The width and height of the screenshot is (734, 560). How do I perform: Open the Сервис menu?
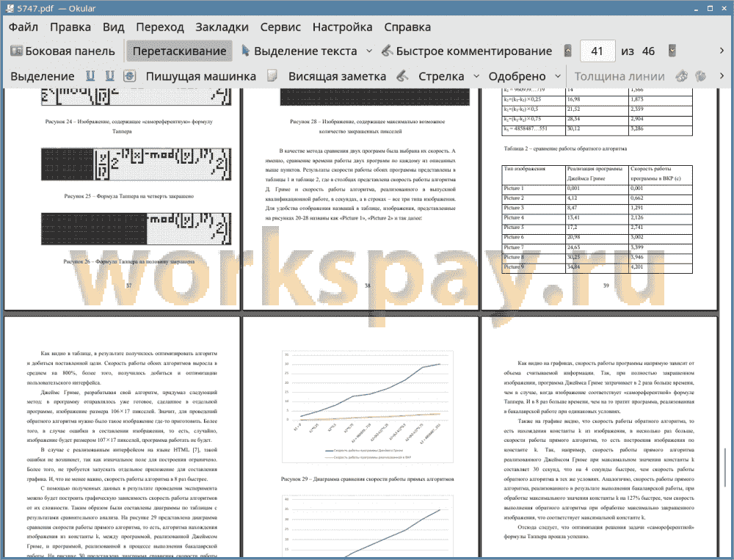pyautogui.click(x=280, y=27)
